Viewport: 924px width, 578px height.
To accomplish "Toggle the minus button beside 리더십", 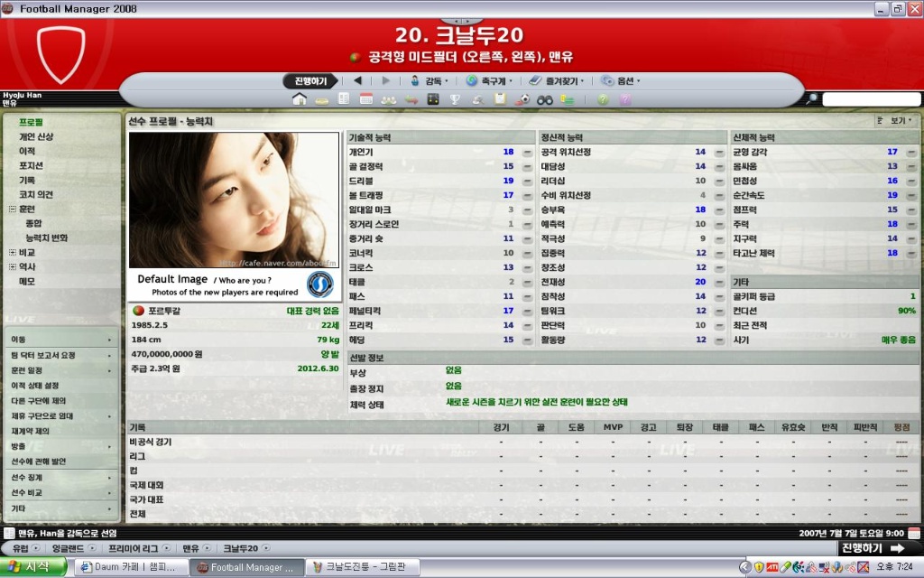I will click(719, 181).
